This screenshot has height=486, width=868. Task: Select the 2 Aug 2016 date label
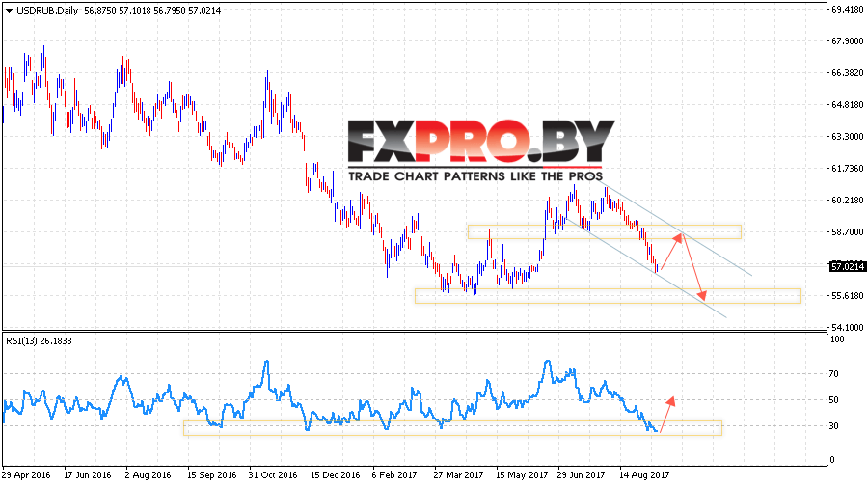[148, 475]
